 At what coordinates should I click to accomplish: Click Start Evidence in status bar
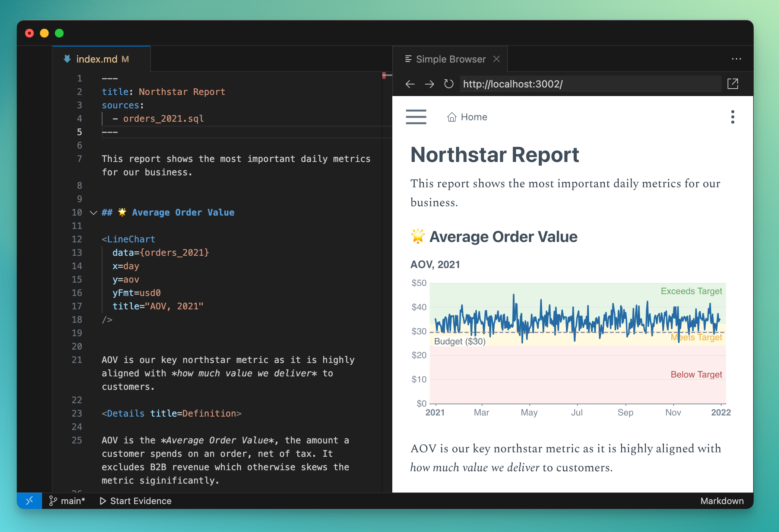(x=136, y=501)
